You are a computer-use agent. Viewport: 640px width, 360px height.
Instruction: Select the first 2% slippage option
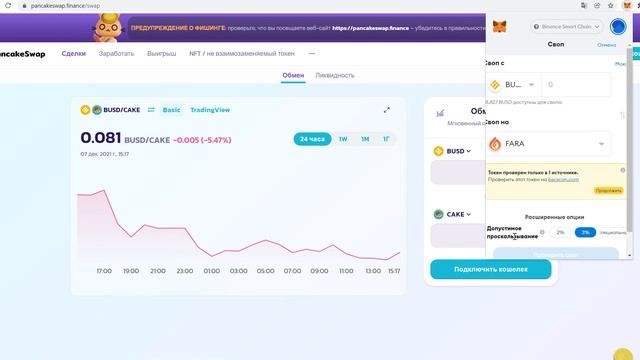pos(560,232)
